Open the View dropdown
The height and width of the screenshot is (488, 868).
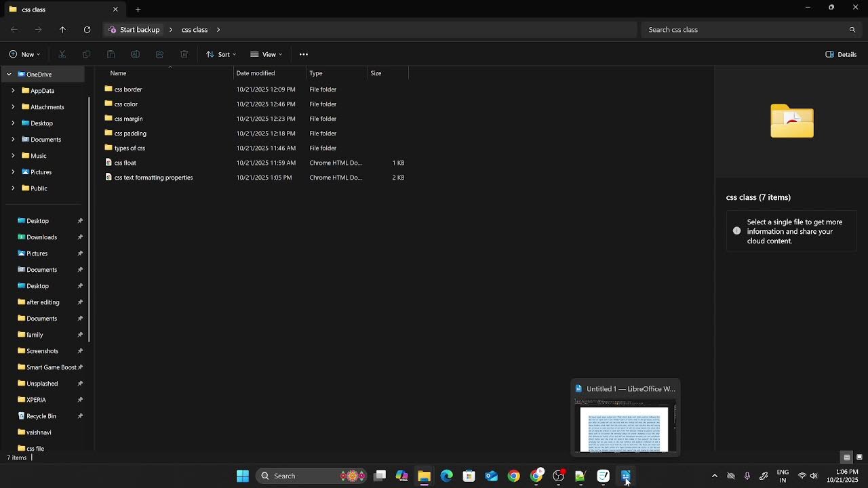point(267,54)
